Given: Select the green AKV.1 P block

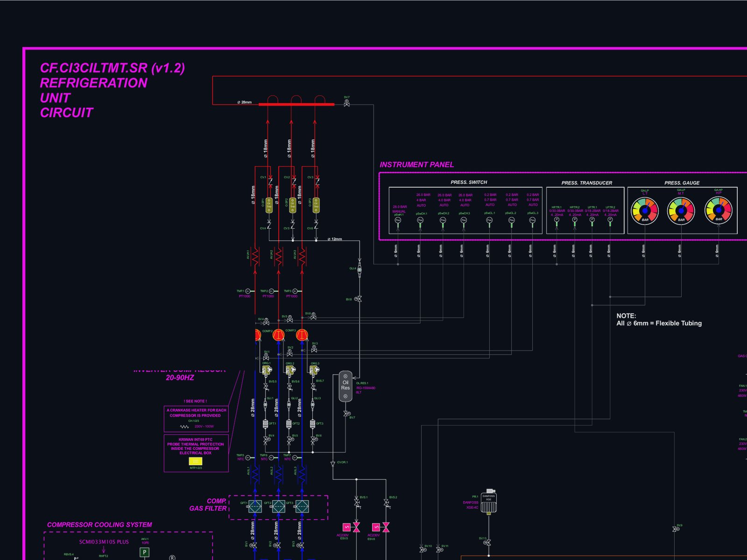Looking at the screenshot, I should click(x=145, y=553).
